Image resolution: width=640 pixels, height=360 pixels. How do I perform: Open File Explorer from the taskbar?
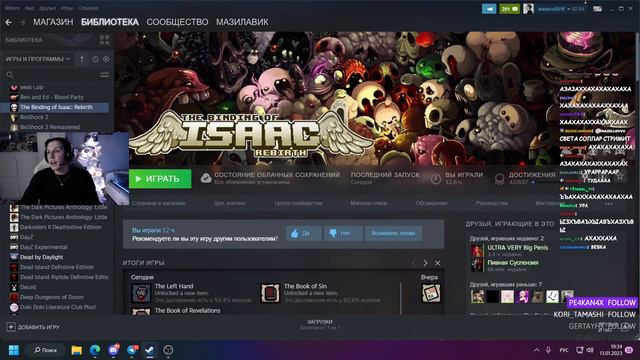(76, 350)
